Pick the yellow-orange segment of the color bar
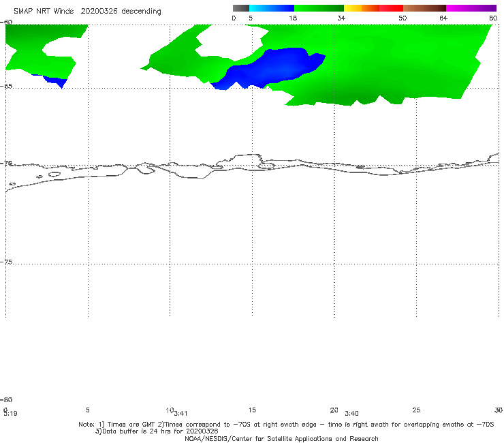Screen dimensions: 504x443 pos(361,8)
